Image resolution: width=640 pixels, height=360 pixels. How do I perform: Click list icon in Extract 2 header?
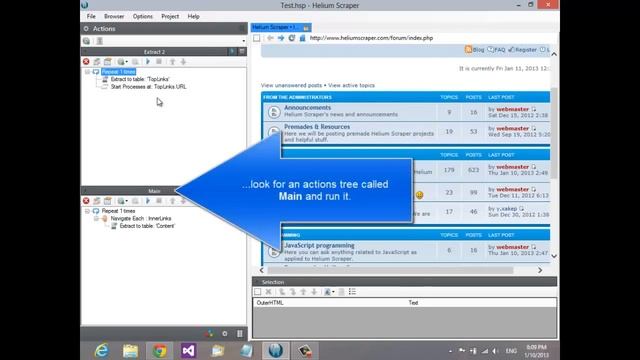pyautogui.click(x=242, y=51)
